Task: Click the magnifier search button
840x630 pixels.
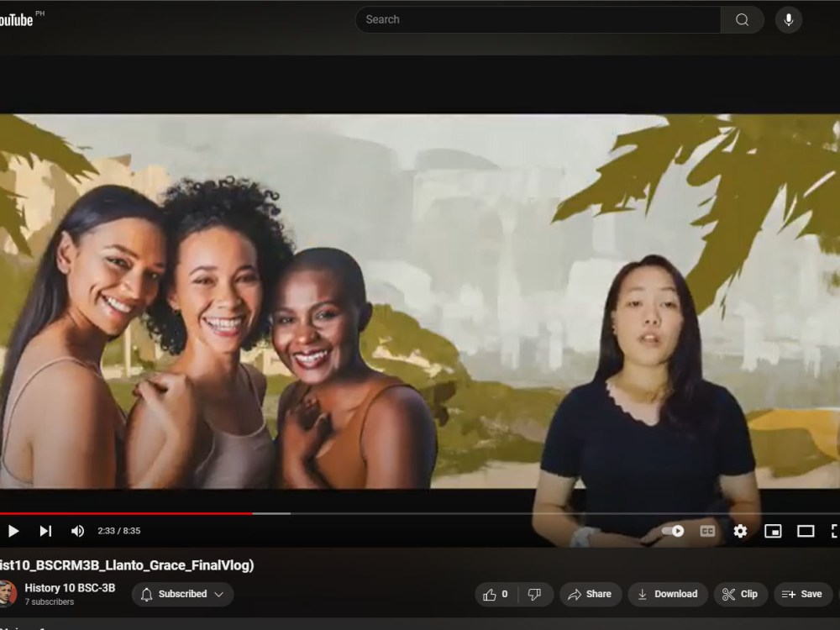Action: tap(742, 20)
